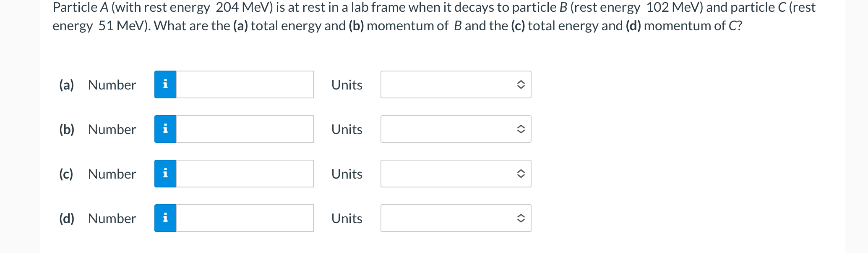868x253 pixels.
Task: Click the Units label in row (b)
Action: 347,129
